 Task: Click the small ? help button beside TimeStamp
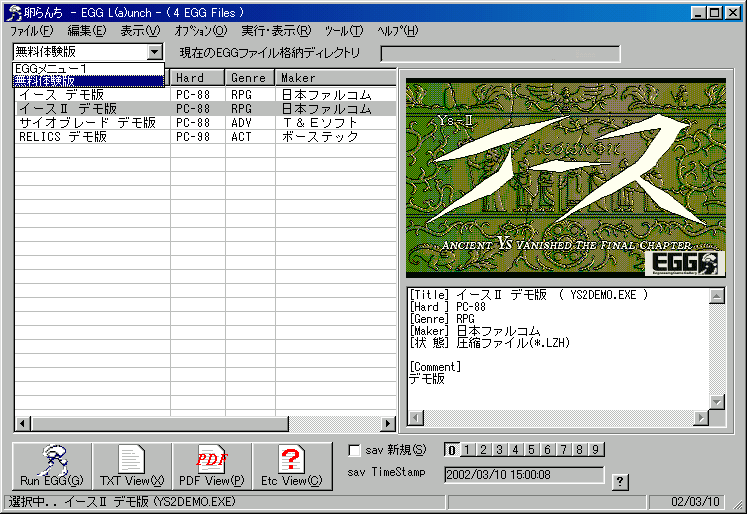620,482
